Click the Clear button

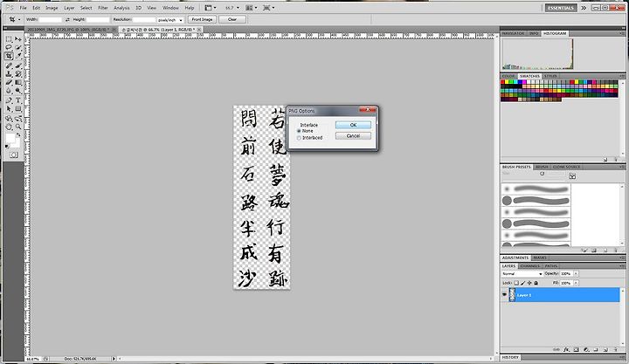[x=232, y=19]
